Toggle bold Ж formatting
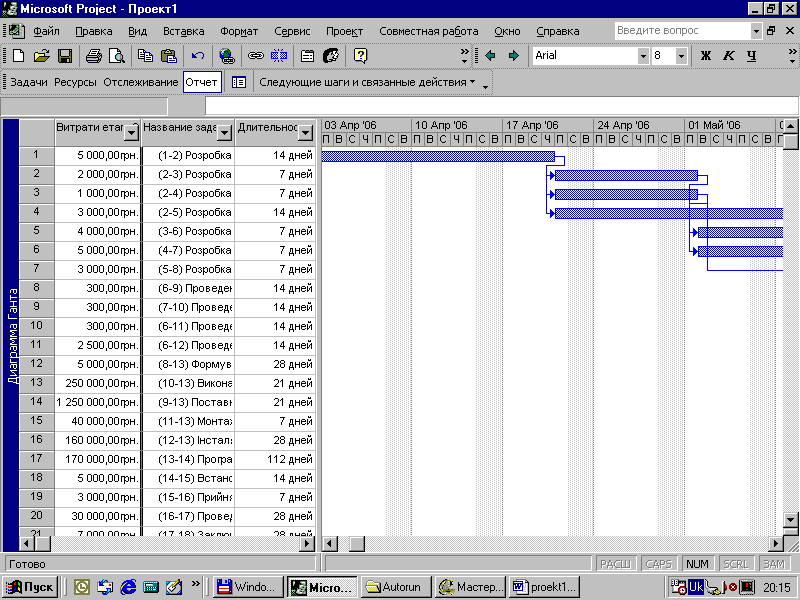This screenshot has height=600, width=800. pos(706,56)
